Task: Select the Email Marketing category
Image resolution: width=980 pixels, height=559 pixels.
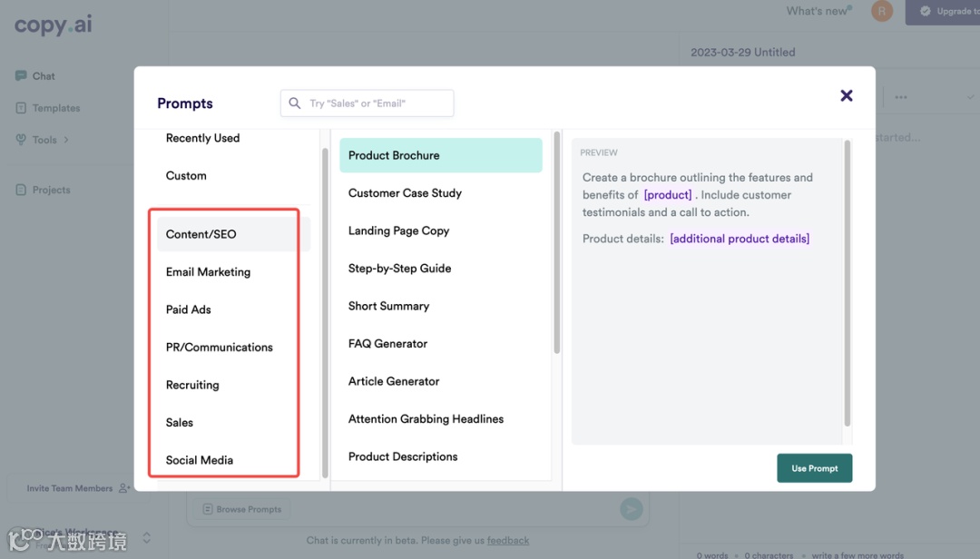Action: pyautogui.click(x=208, y=272)
